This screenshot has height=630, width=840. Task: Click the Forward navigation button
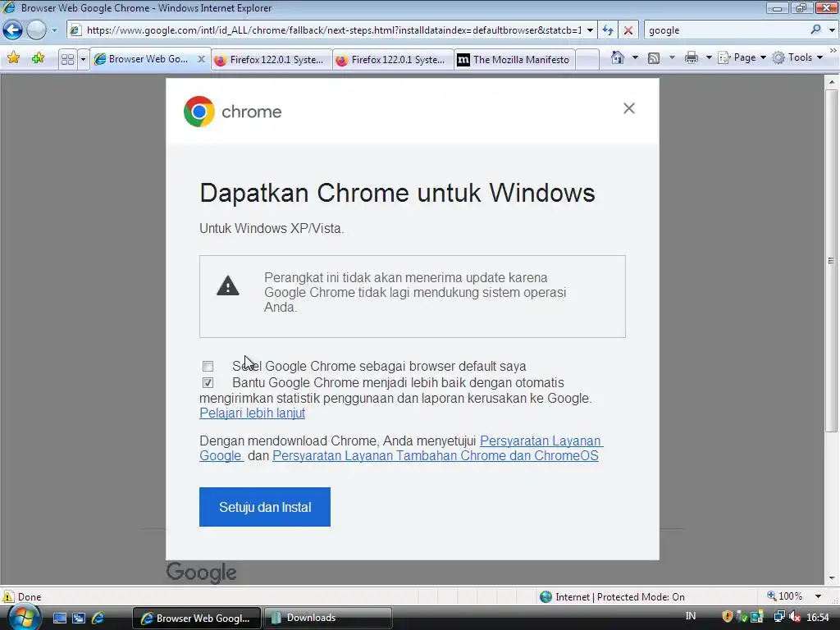point(36,30)
